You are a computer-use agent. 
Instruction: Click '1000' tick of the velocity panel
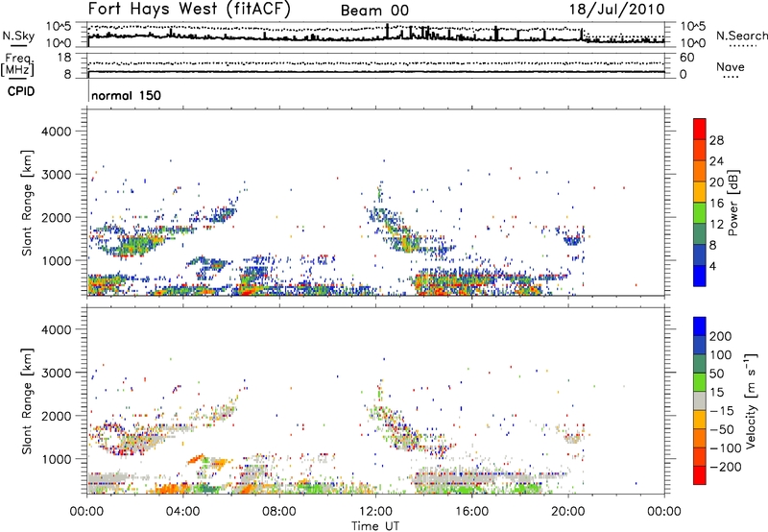[x=57, y=459]
